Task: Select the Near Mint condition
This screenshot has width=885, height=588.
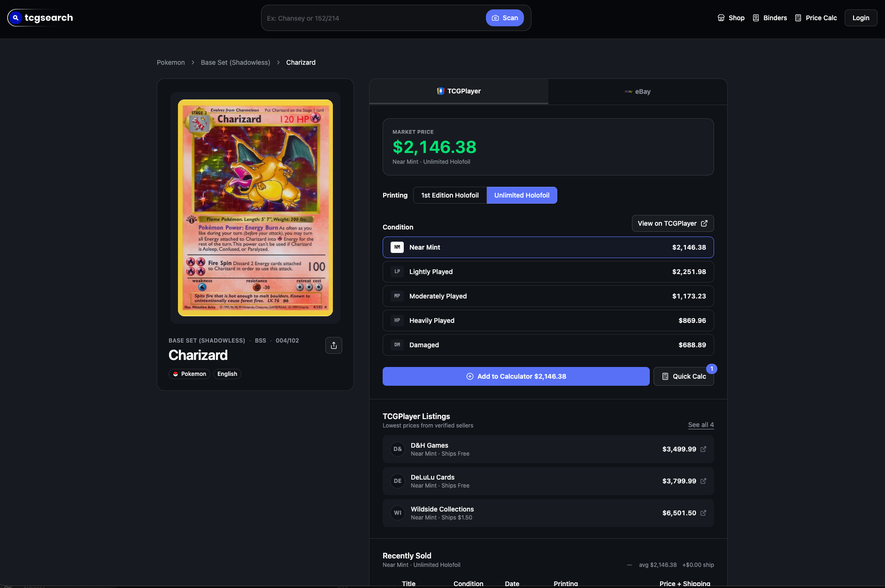Action: (548, 247)
